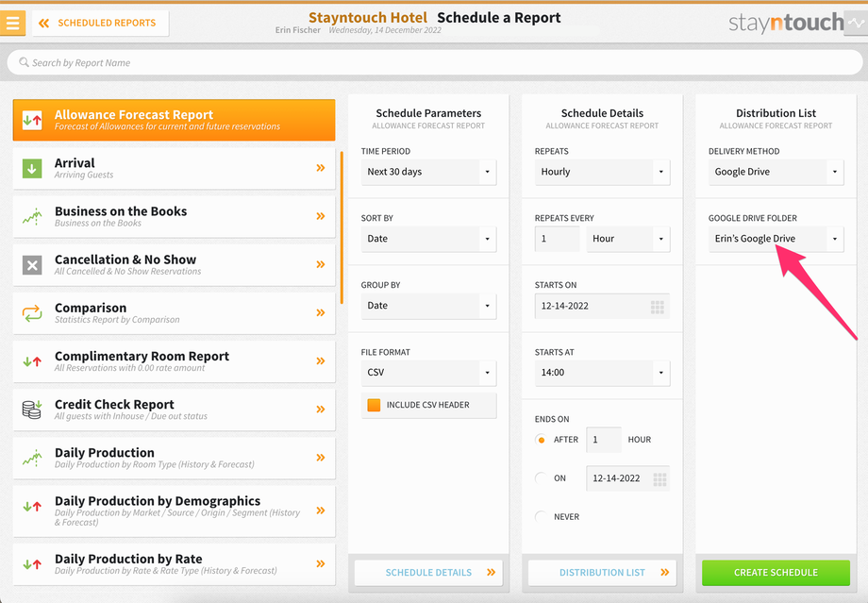
Task: Open the File Format dropdown
Action: [428, 373]
